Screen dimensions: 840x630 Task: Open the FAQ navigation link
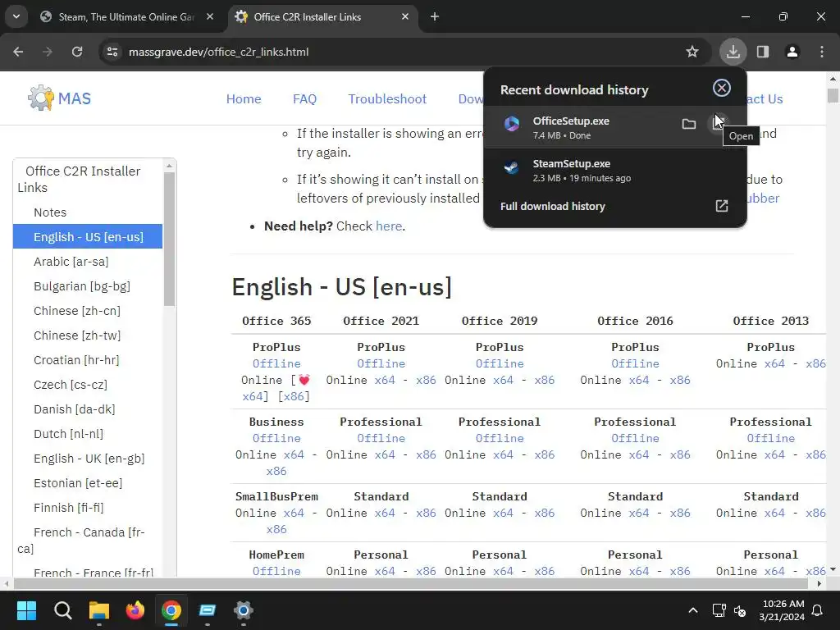click(x=305, y=99)
